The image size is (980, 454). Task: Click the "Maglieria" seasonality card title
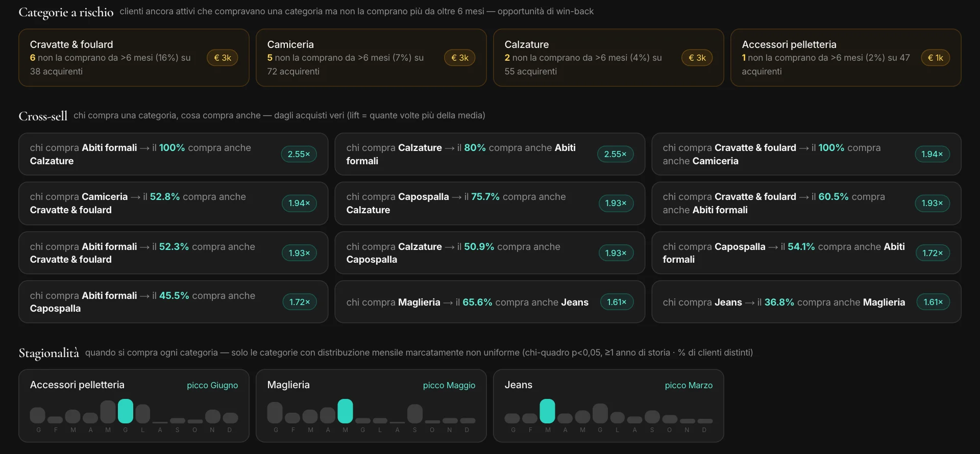288,385
